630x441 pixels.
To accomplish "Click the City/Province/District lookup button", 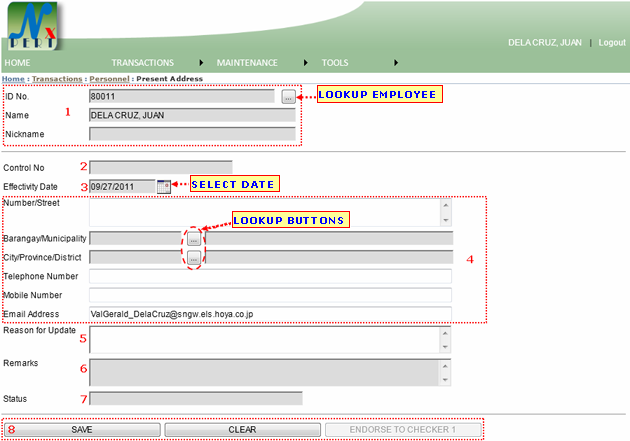I will [x=193, y=258].
